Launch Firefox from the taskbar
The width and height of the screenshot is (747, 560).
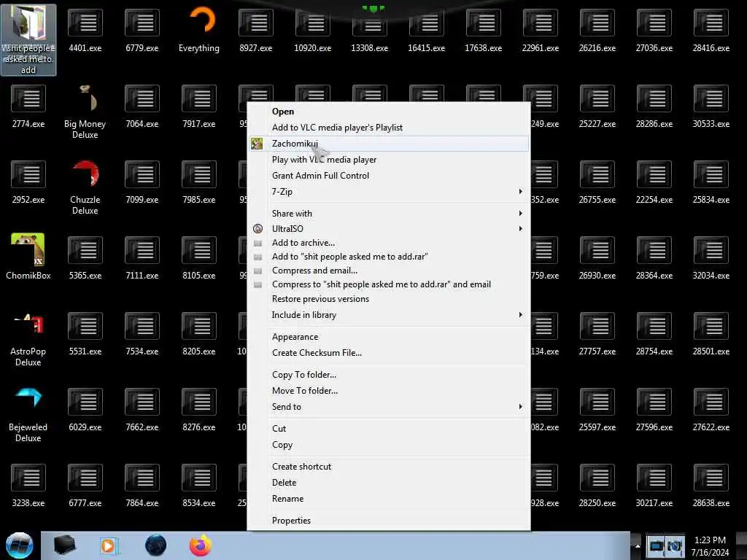pyautogui.click(x=201, y=545)
